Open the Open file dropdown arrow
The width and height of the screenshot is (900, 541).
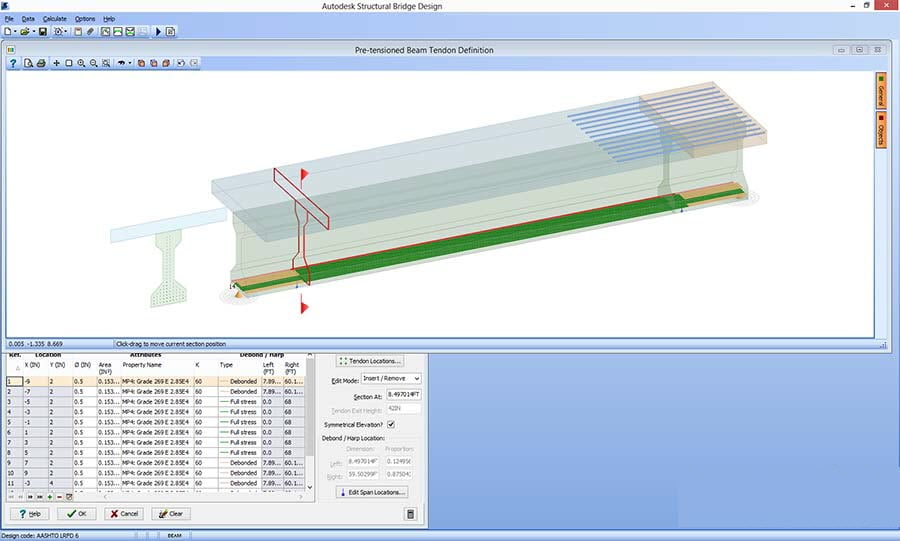[x=33, y=32]
